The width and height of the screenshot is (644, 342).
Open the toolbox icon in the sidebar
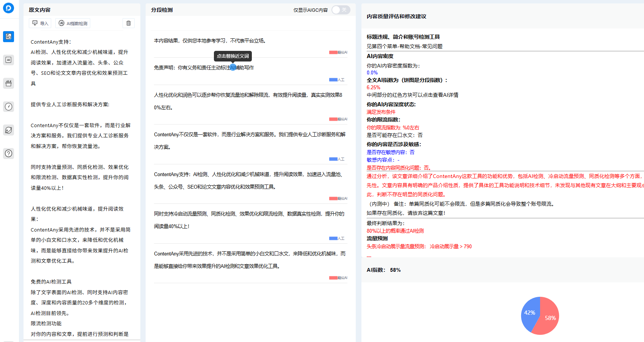coord(8,83)
